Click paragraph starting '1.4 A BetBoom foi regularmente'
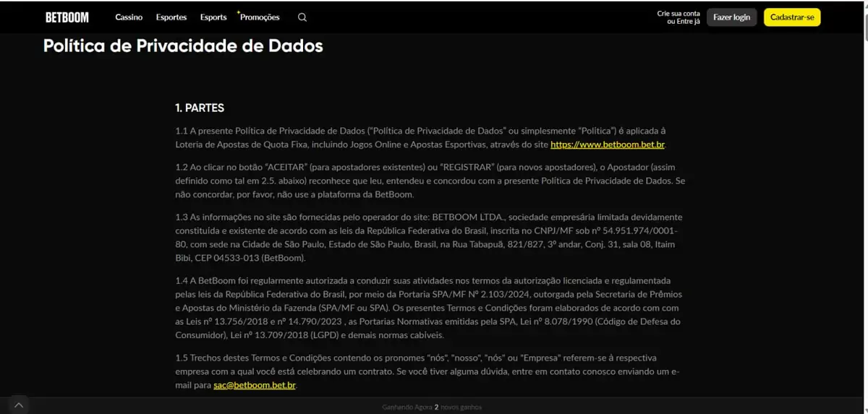The width and height of the screenshot is (868, 414). click(427, 307)
